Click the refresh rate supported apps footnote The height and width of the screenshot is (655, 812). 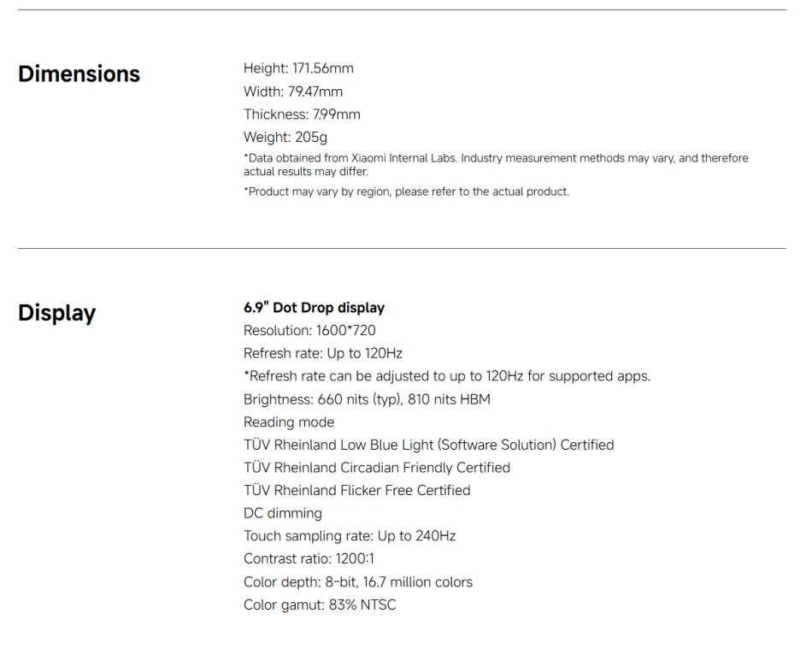(446, 376)
